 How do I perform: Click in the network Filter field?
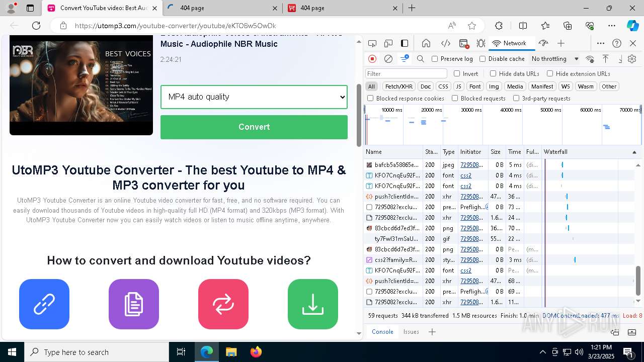tap(406, 73)
